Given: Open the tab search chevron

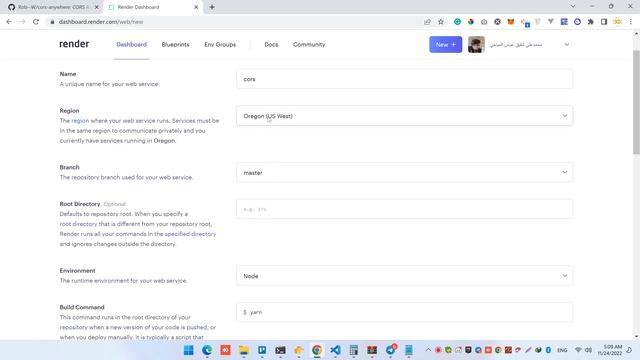Looking at the screenshot, I should (573, 7).
